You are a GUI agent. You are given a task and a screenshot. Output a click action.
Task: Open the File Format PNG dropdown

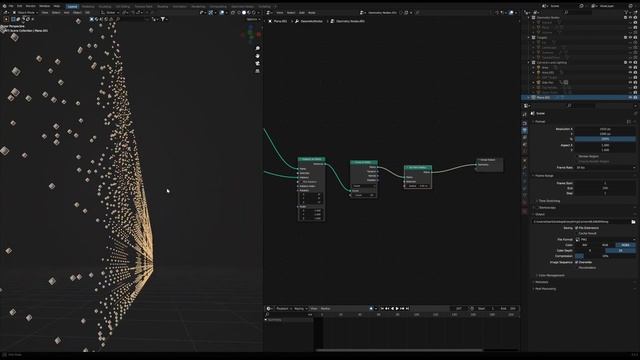[x=605, y=240]
